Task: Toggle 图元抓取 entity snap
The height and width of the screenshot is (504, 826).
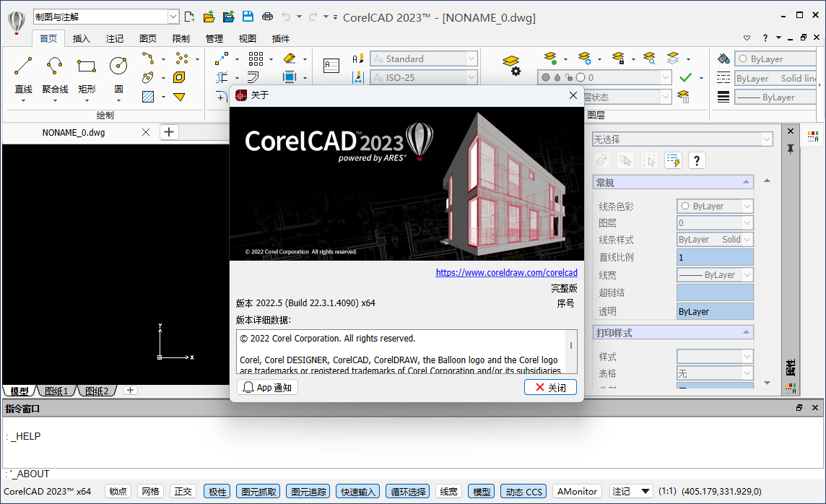Action: (x=258, y=491)
